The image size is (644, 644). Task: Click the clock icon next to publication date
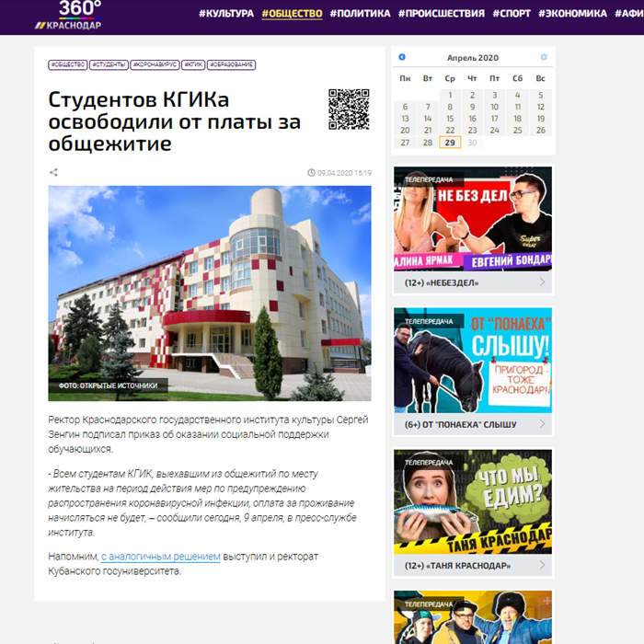click(311, 173)
